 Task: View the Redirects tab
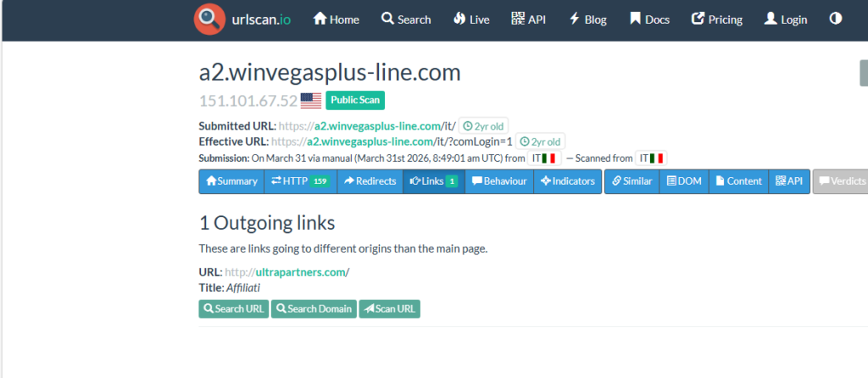(x=370, y=181)
